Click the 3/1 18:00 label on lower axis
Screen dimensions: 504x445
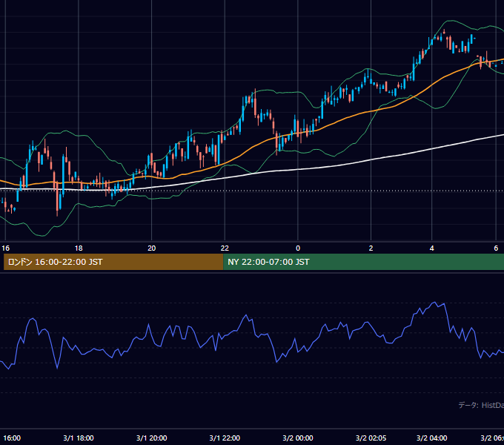pyautogui.click(x=79, y=438)
